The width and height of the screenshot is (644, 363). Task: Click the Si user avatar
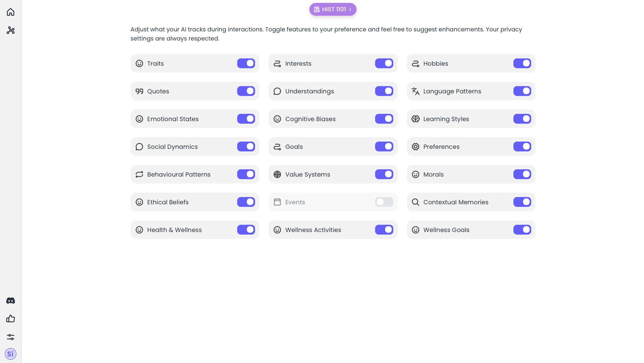coord(11,354)
